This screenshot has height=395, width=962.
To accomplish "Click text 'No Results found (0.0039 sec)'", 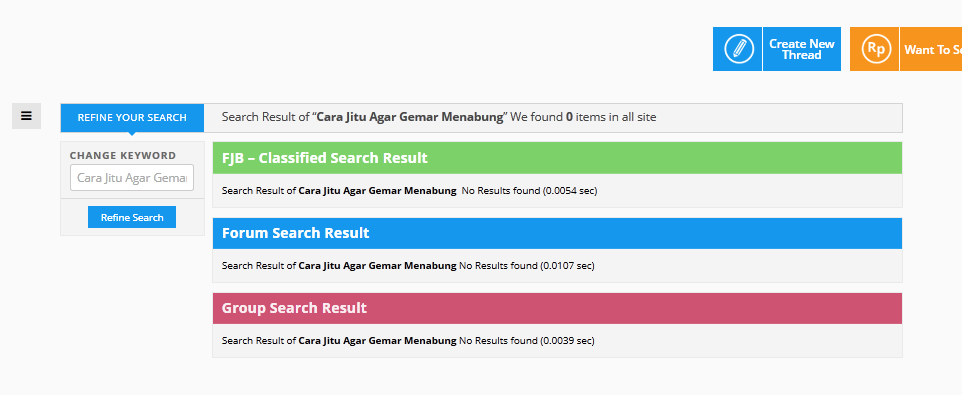I will point(526,340).
